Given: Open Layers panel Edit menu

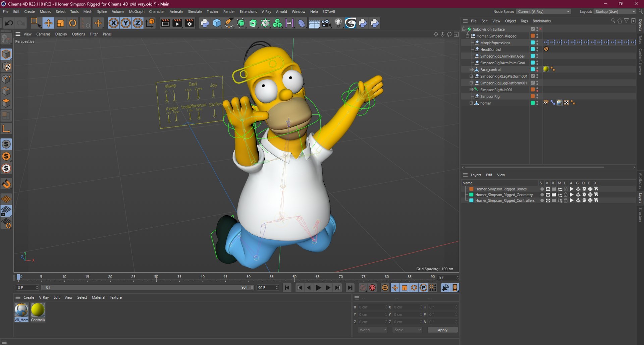Looking at the screenshot, I should point(489,175).
